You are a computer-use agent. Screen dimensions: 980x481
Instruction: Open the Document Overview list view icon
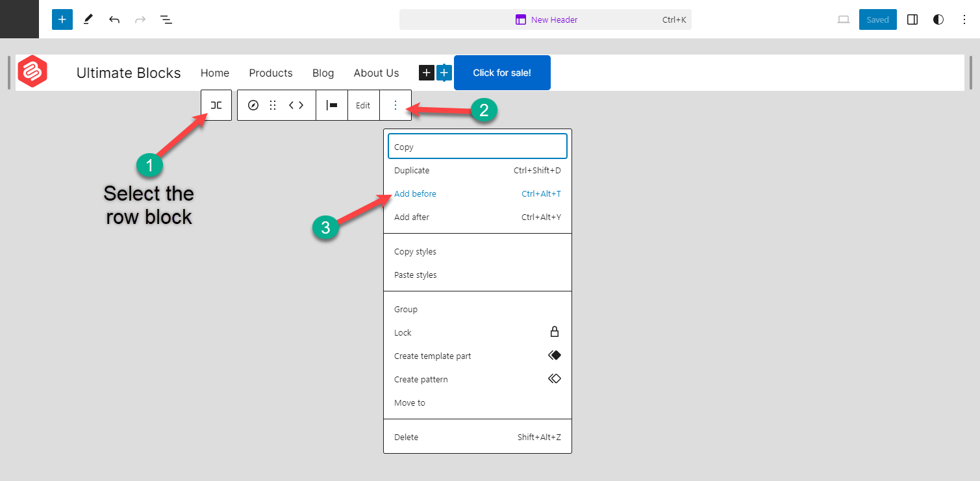tap(166, 19)
